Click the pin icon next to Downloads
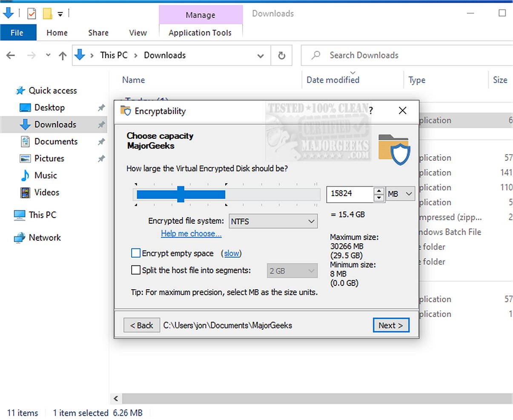Viewport: 513px width, 420px height. point(101,125)
